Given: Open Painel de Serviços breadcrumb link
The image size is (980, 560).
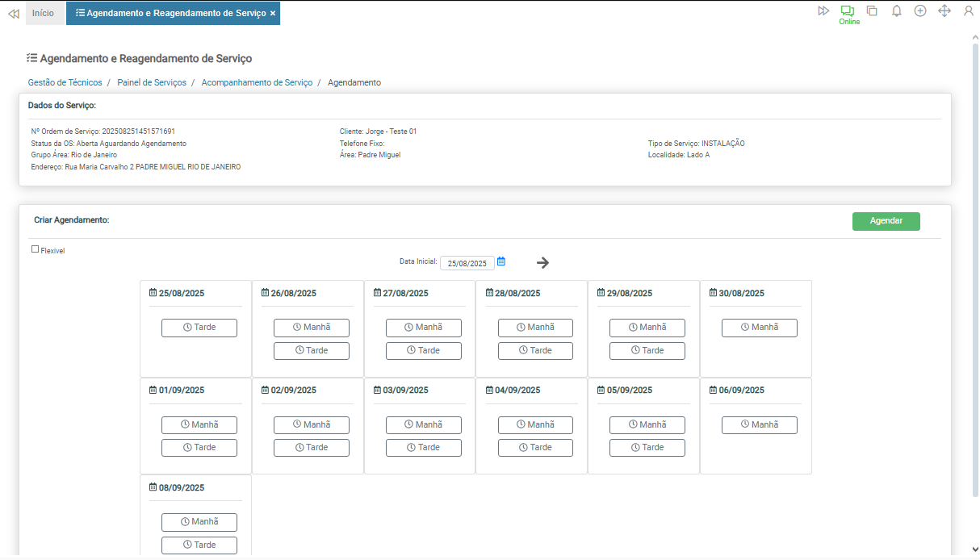Looking at the screenshot, I should (152, 82).
